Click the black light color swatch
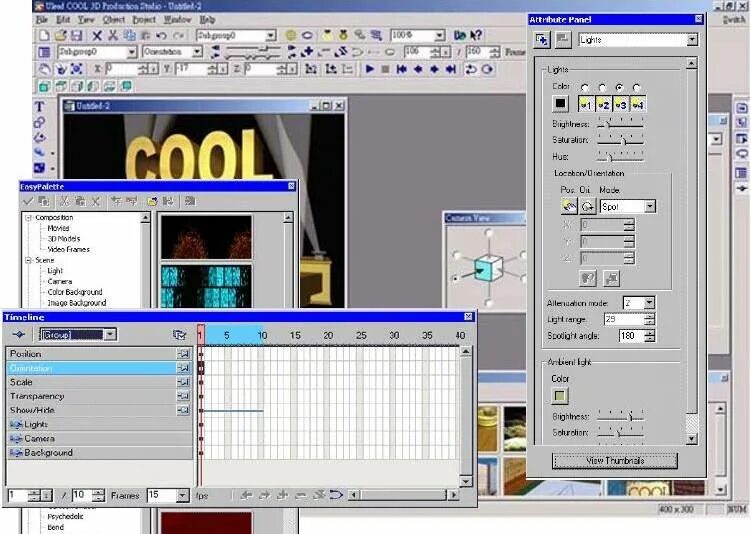This screenshot has width=751, height=534. 560,103
